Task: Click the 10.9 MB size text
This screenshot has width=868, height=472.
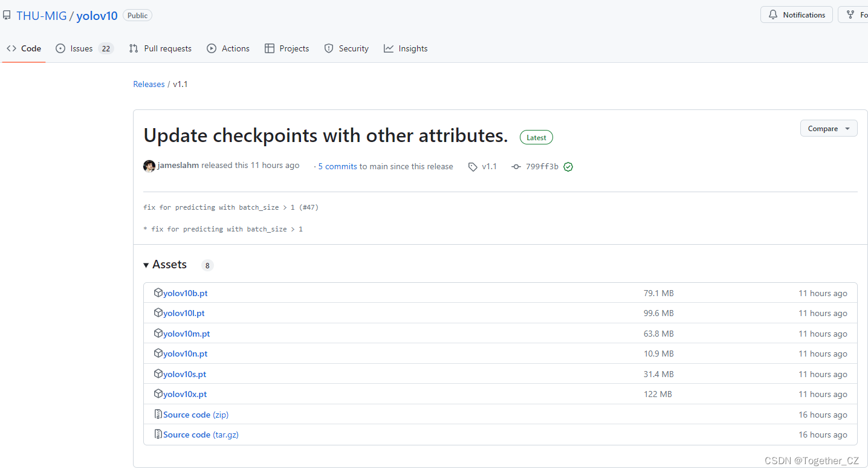Action: 658,354
